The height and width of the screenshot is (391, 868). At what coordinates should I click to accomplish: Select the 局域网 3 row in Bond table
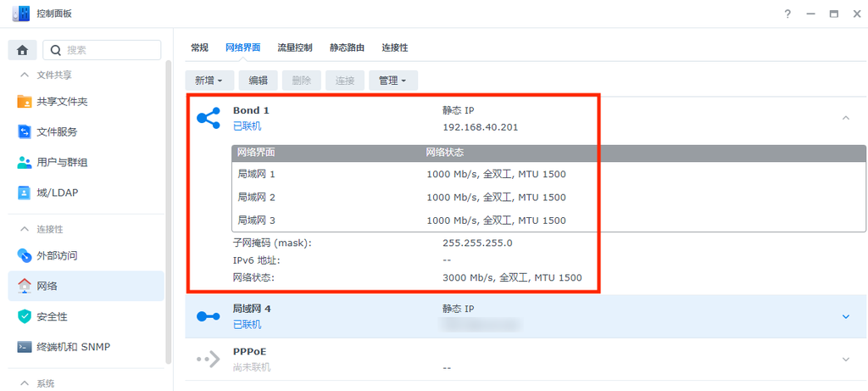point(548,221)
